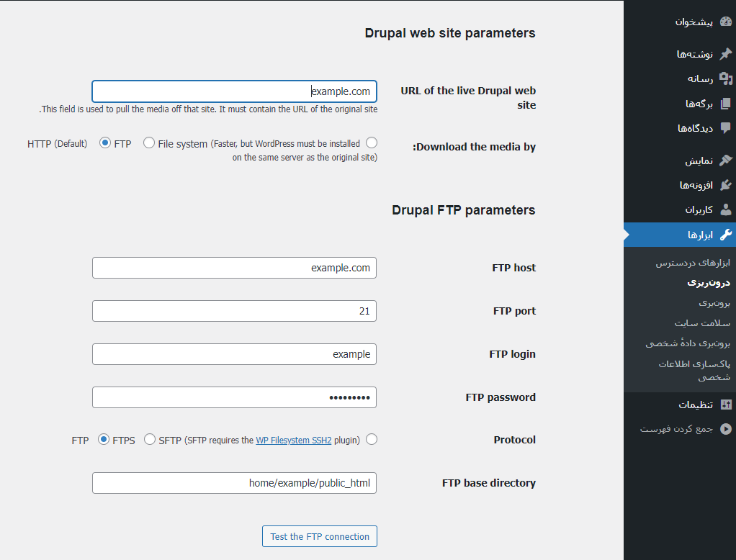Click the 'FTP port' label
This screenshot has height=560, width=736.
point(514,311)
